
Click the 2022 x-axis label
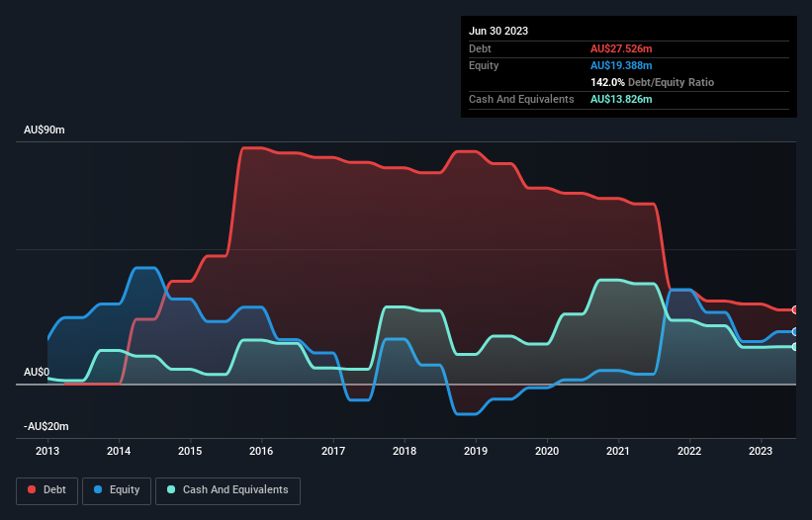(x=689, y=451)
